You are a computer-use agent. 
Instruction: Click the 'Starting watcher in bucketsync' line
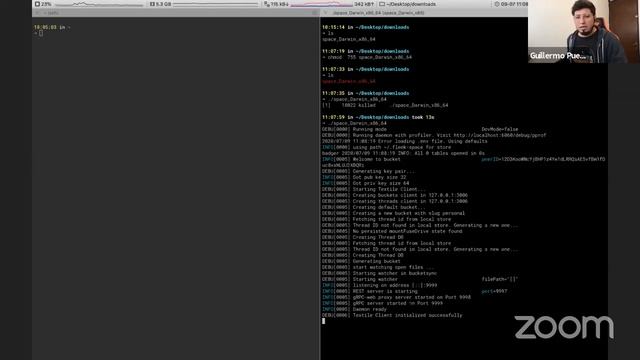coord(379,273)
